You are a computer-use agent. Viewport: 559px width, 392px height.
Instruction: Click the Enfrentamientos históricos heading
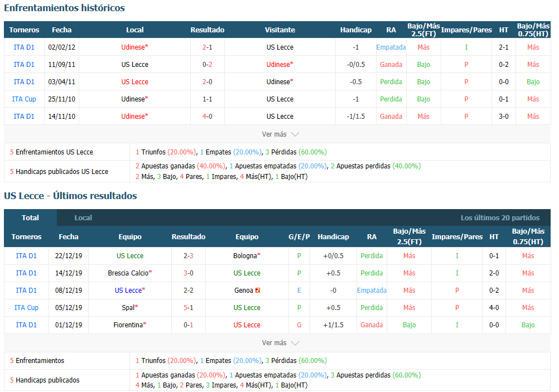65,8
